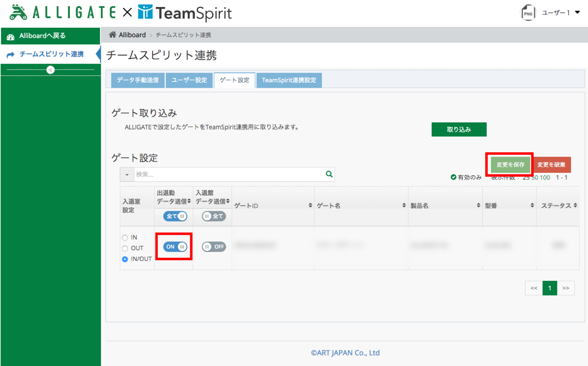Click the magnifier search icon
Image resolution: width=588 pixels, height=366 pixels.
tap(329, 174)
